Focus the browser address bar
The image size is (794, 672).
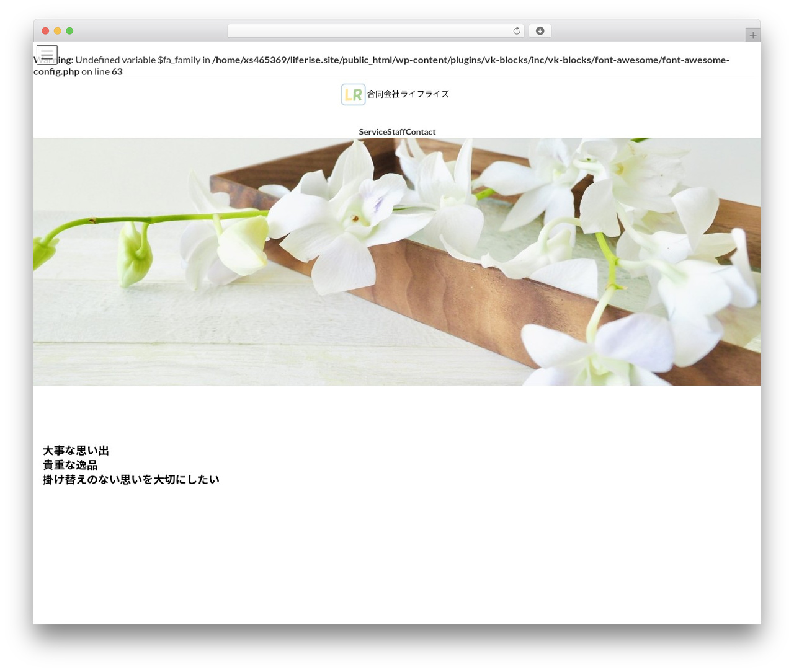375,31
